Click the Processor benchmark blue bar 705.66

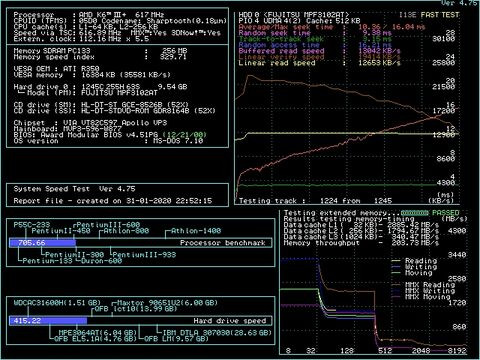43,243
